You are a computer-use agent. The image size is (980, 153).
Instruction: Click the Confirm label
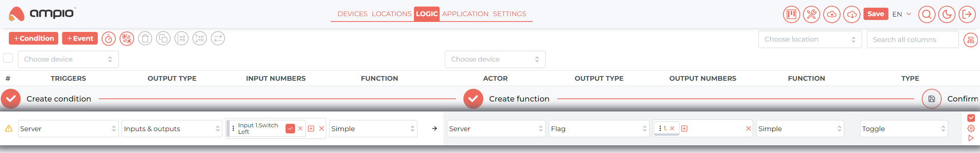click(963, 99)
